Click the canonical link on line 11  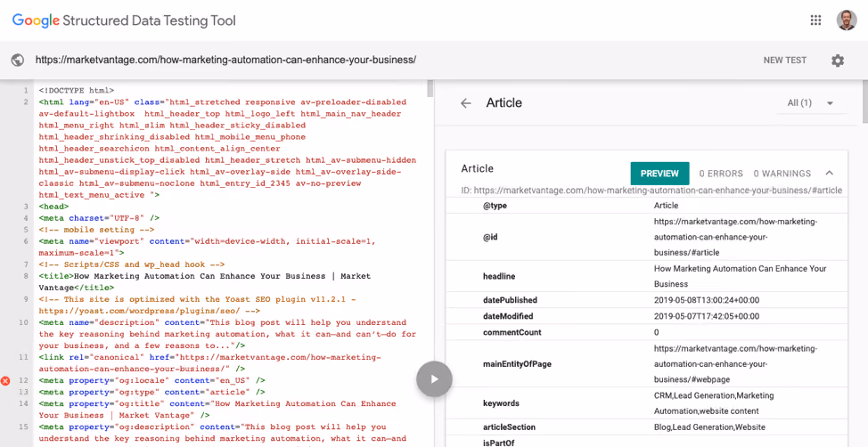[x=209, y=363]
